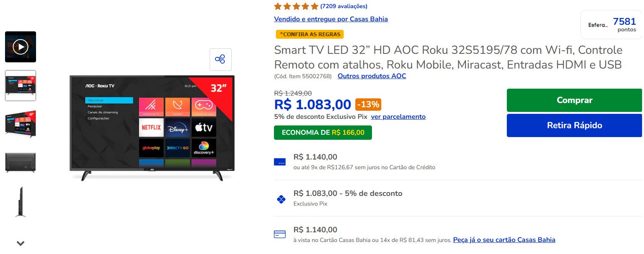The width and height of the screenshot is (644, 254).
Task: Click the credit card icon beside R$ 1.140,00
Action: pyautogui.click(x=280, y=162)
